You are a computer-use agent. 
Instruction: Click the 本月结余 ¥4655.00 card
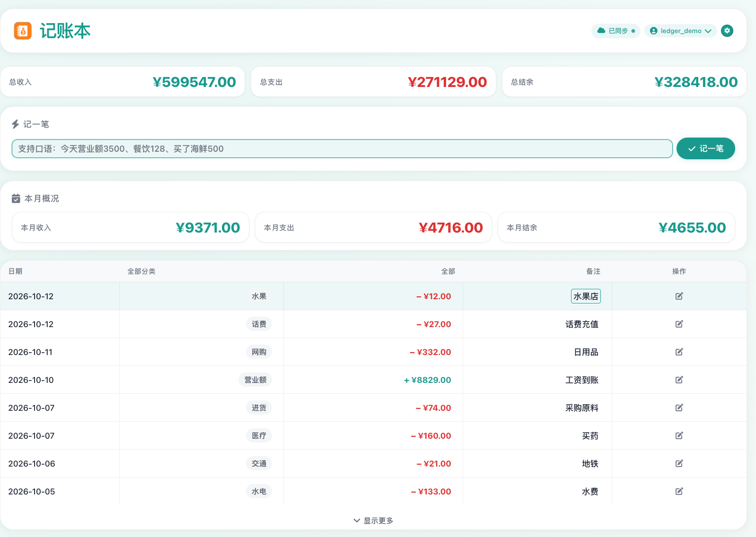[x=616, y=227]
